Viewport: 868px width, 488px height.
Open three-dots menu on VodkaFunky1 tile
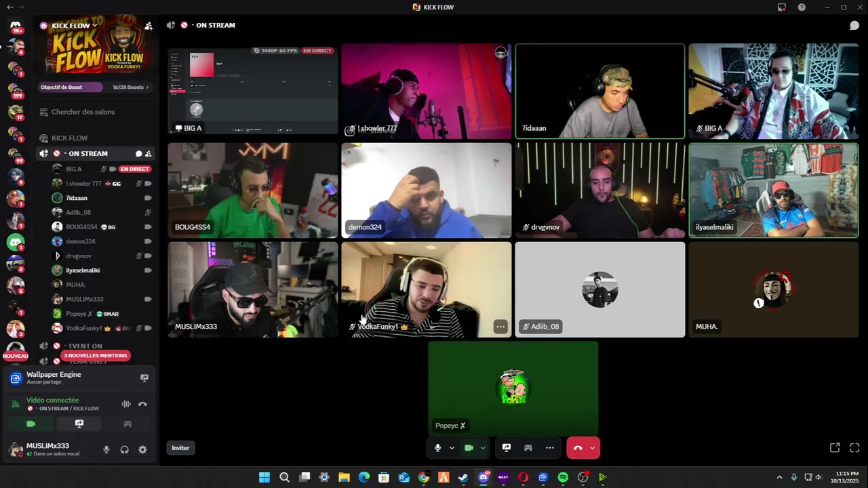500,327
